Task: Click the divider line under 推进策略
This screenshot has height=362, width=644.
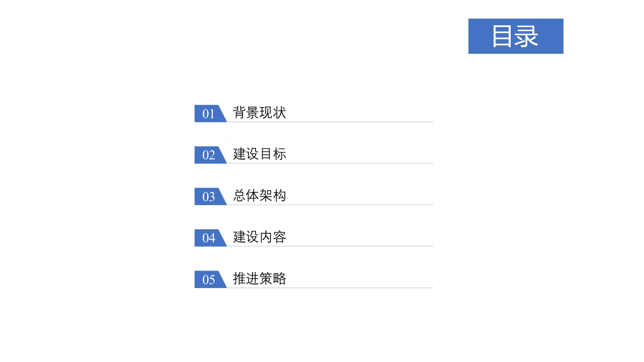Action: [x=330, y=288]
